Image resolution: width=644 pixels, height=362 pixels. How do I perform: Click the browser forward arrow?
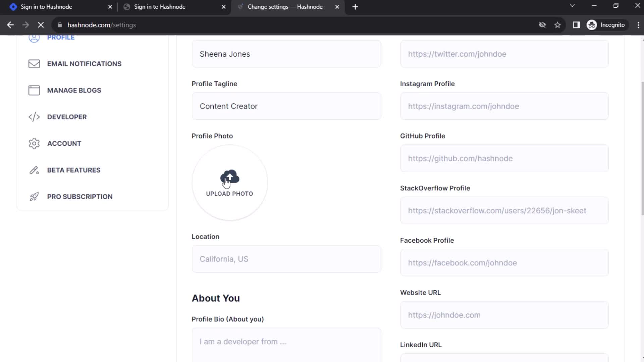click(25, 25)
